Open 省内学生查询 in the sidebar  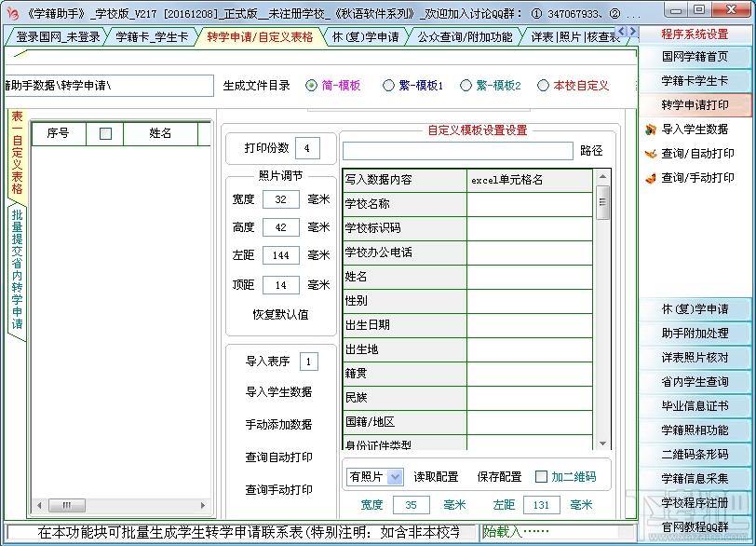coord(695,381)
